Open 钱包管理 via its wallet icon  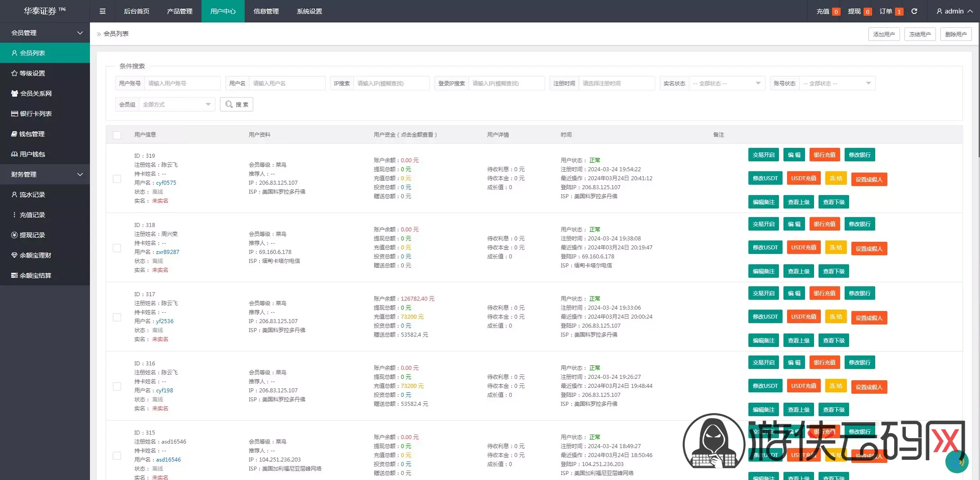14,134
